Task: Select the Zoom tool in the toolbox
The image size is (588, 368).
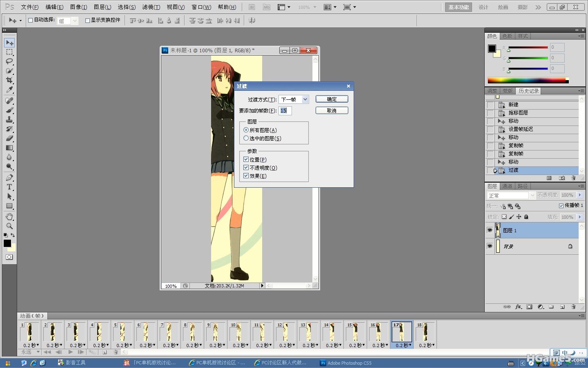Action: tap(9, 226)
